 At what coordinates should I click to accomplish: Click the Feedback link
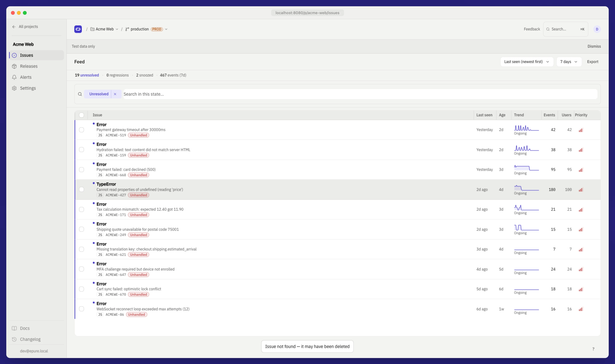pos(532,29)
